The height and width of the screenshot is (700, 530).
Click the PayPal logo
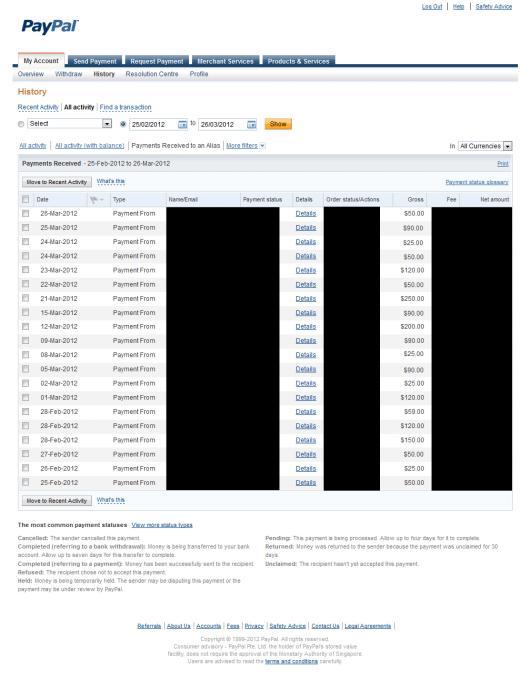click(x=50, y=27)
